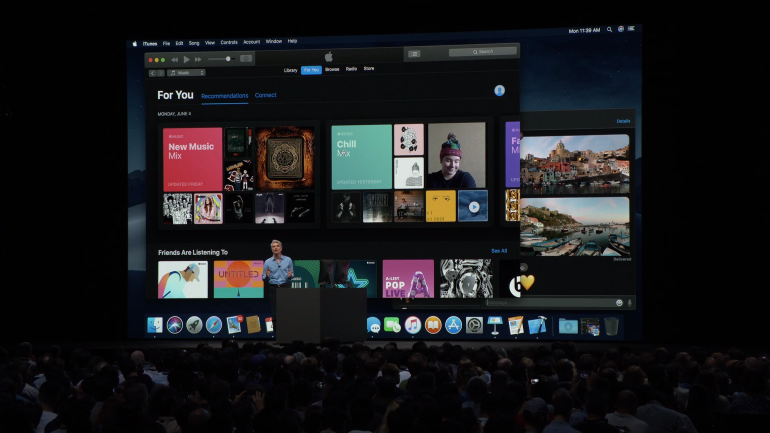The image size is (770, 433).
Task: Open Spotlight search in the menu bar
Action: (609, 29)
